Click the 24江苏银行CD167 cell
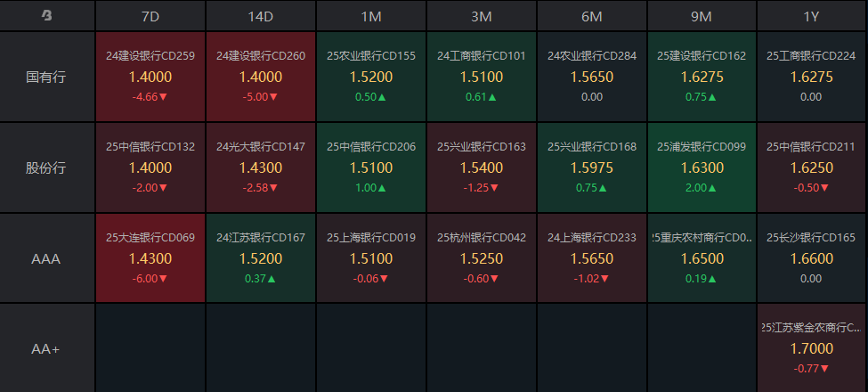The height and width of the screenshot is (392, 868). coord(261,258)
